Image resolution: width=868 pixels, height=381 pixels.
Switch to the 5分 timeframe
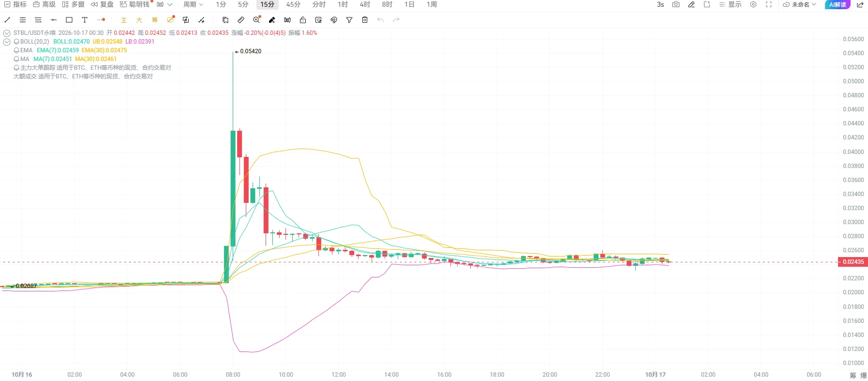point(243,4)
